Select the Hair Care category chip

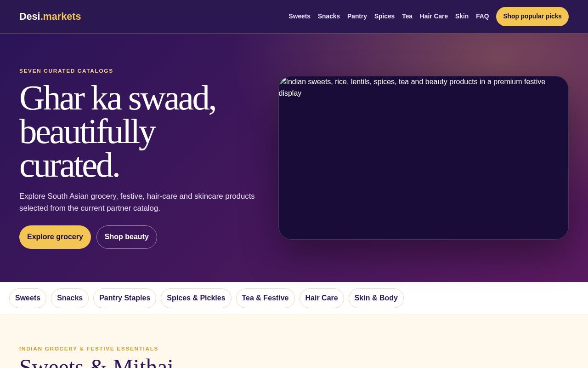pyautogui.click(x=322, y=298)
